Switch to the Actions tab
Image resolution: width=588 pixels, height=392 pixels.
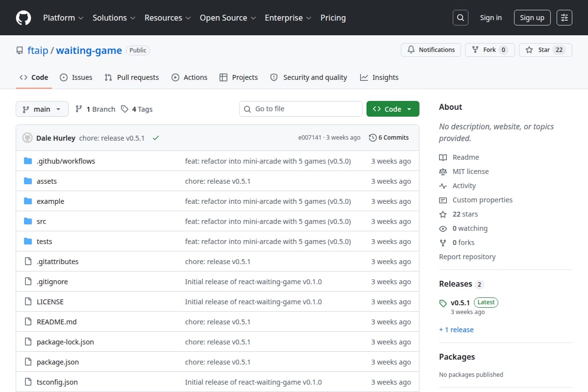click(x=189, y=77)
